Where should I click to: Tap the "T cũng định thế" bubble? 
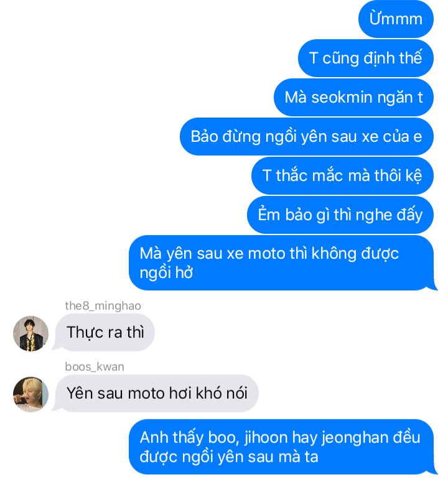365,58
